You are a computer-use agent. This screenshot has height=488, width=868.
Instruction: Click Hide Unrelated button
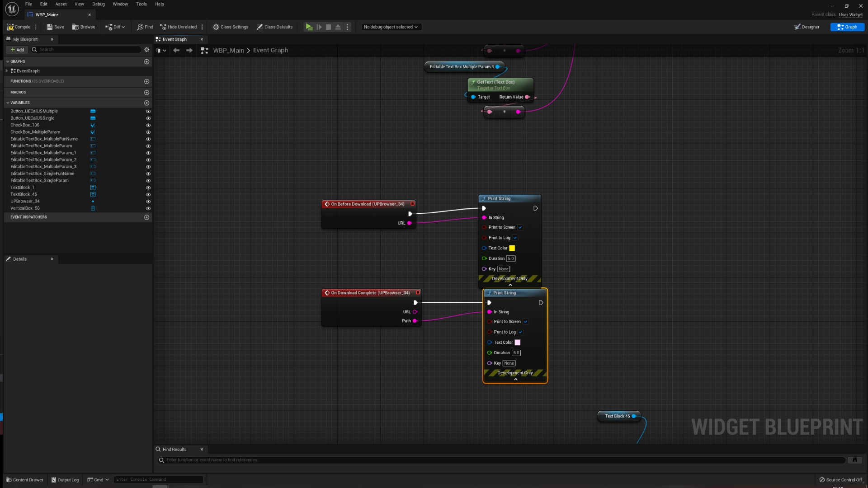(178, 27)
